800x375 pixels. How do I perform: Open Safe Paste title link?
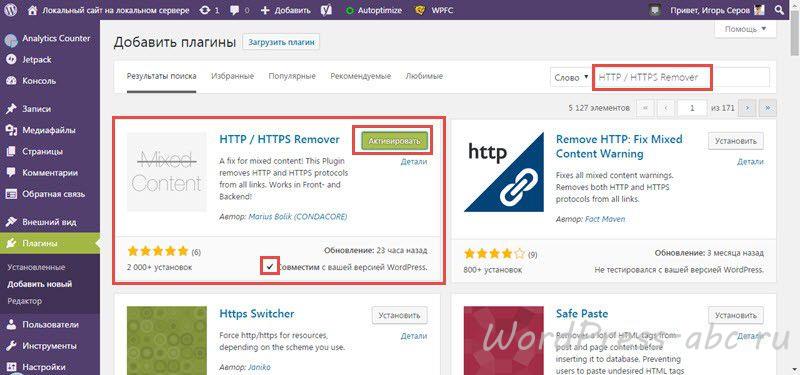pyautogui.click(x=582, y=314)
